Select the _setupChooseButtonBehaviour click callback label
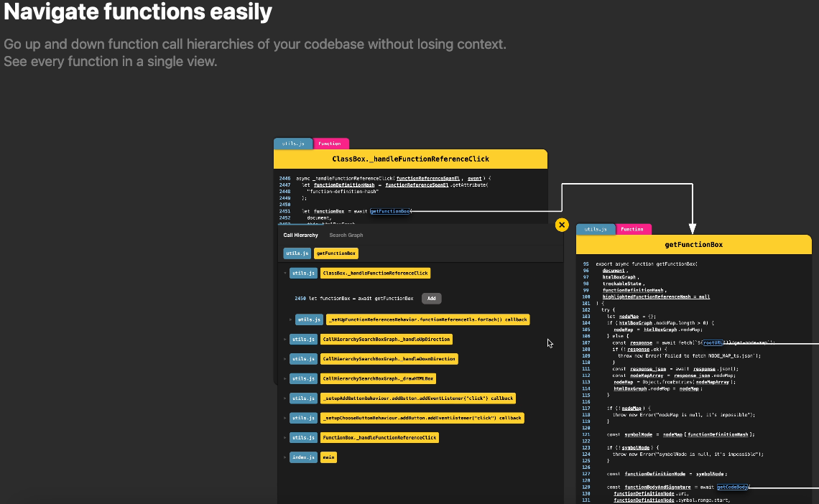Viewport: 819px width, 504px height. pos(422,418)
